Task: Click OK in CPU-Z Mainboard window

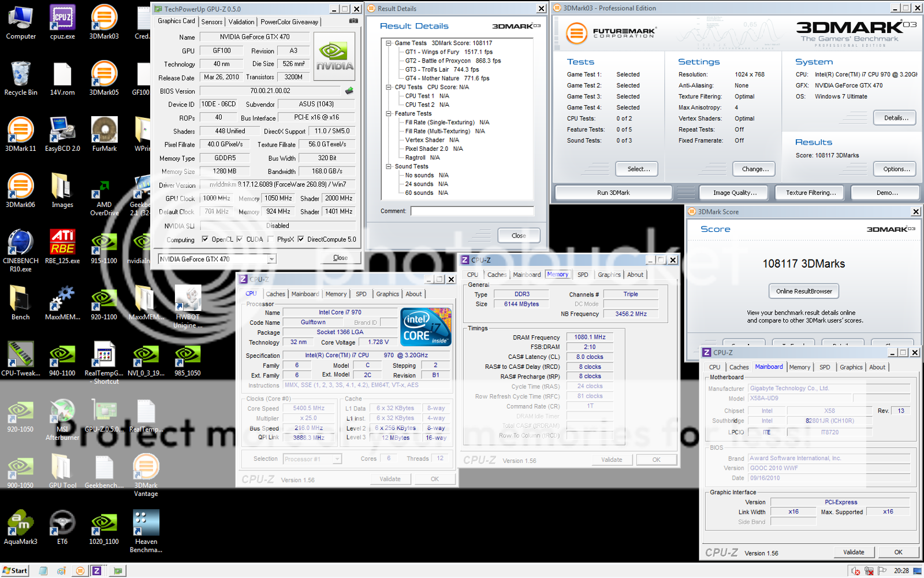Action: click(899, 552)
